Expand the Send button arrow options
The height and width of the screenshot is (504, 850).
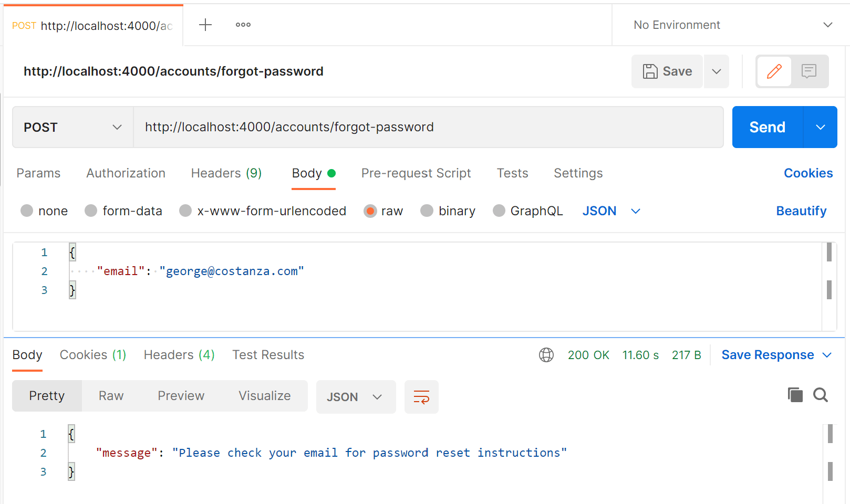tap(821, 127)
